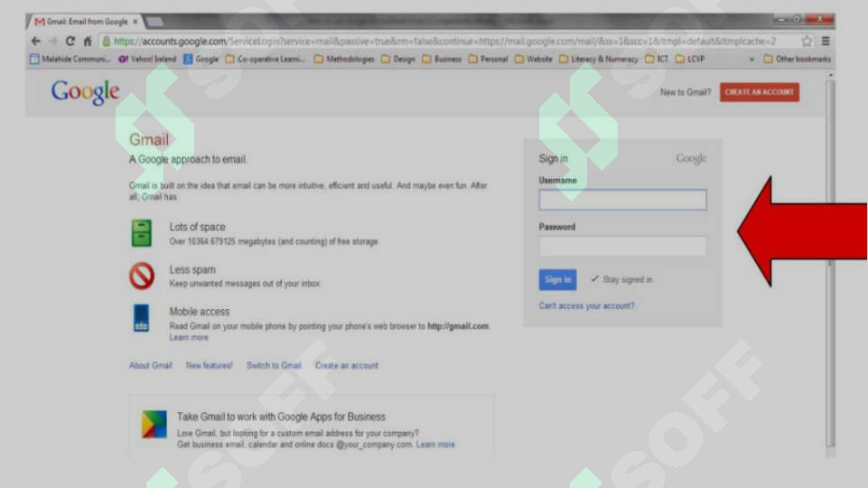
Task: Open the Business bookmark folder
Action: [442, 59]
